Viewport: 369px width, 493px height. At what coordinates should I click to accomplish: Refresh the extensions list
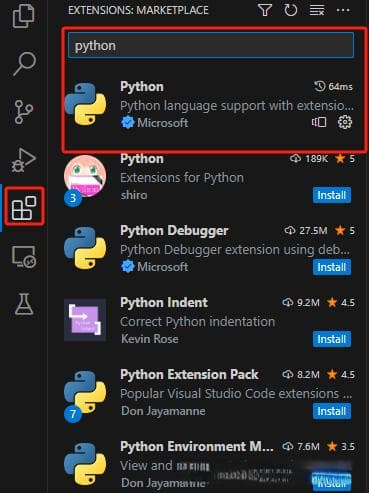[291, 10]
